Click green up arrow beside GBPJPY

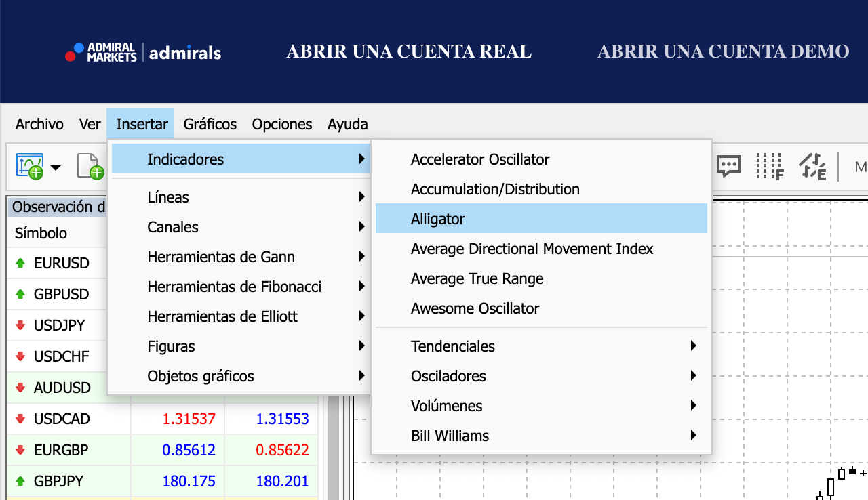pyautogui.click(x=20, y=481)
